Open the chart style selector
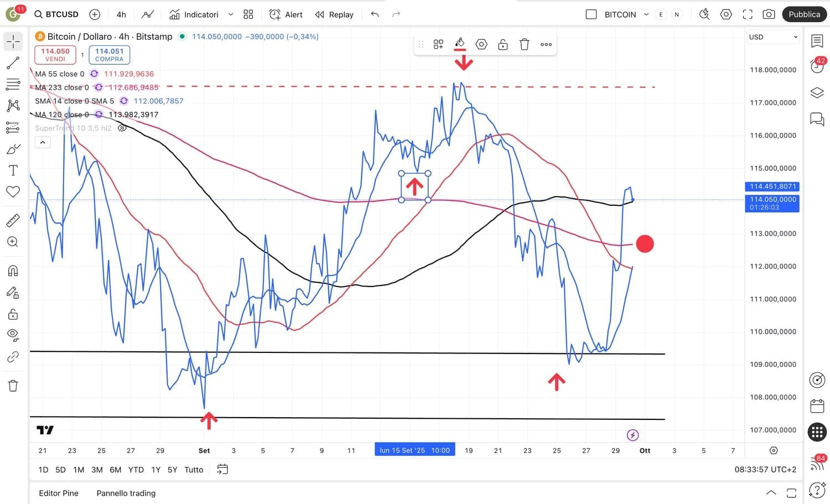 [x=148, y=14]
